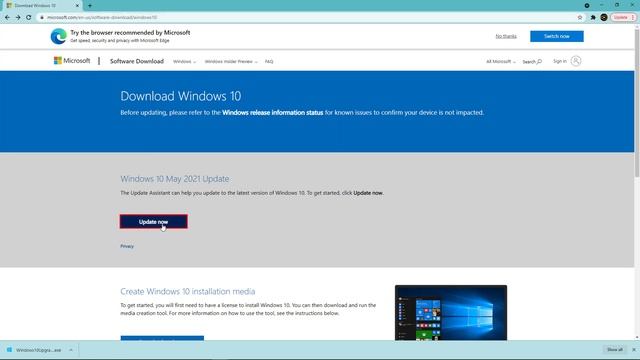The image size is (640, 360).
Task: Go back to the previous page
Action: point(7,18)
